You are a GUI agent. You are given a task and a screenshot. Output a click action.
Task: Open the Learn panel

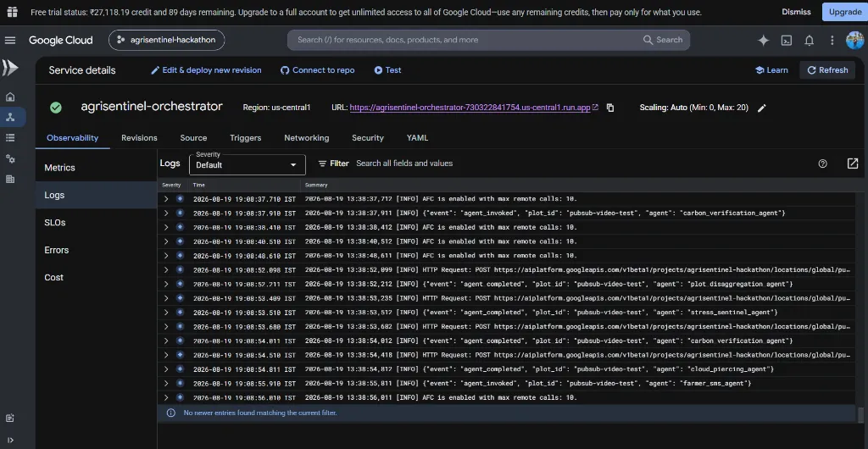(x=771, y=70)
